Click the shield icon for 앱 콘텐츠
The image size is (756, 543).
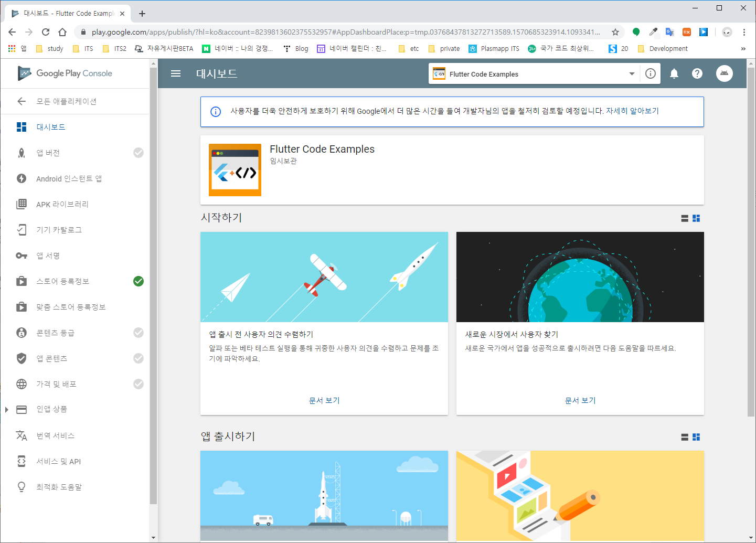[22, 358]
